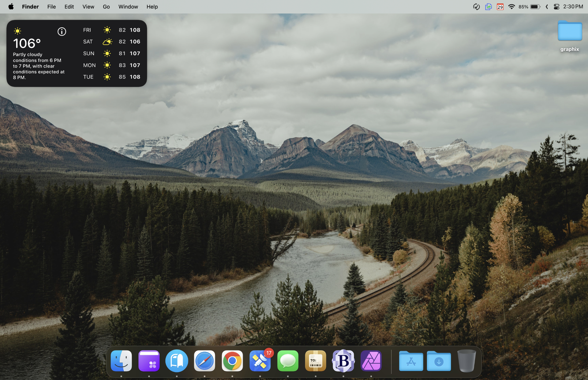
Task: Launch Google Chrome in the Dock
Action: pos(232,361)
